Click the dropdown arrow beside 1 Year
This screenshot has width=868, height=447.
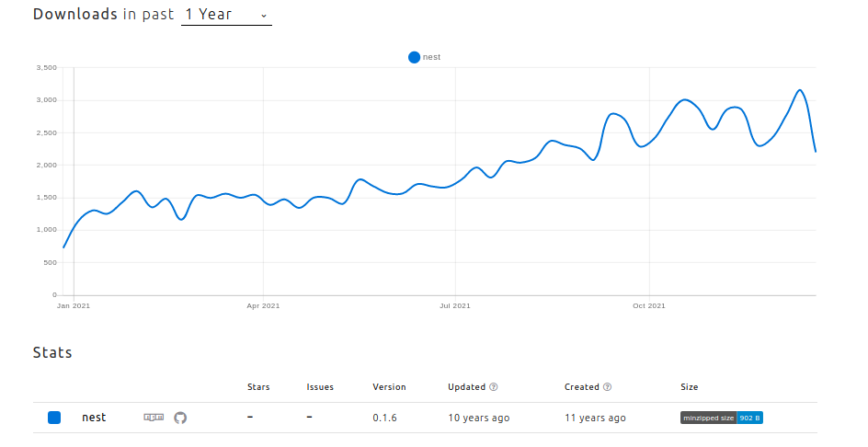tap(264, 16)
